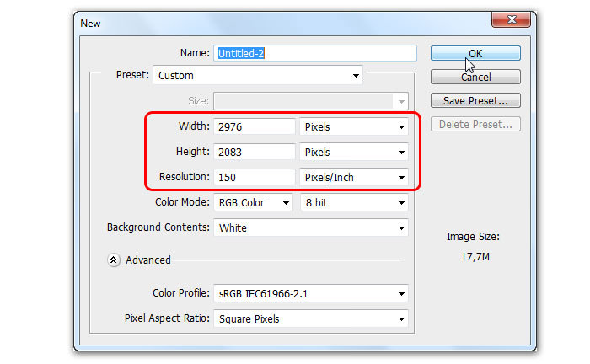Screen dimensions: 590x364
Task: Open the Pixel Aspect Ratio dropdown
Action: (x=311, y=318)
